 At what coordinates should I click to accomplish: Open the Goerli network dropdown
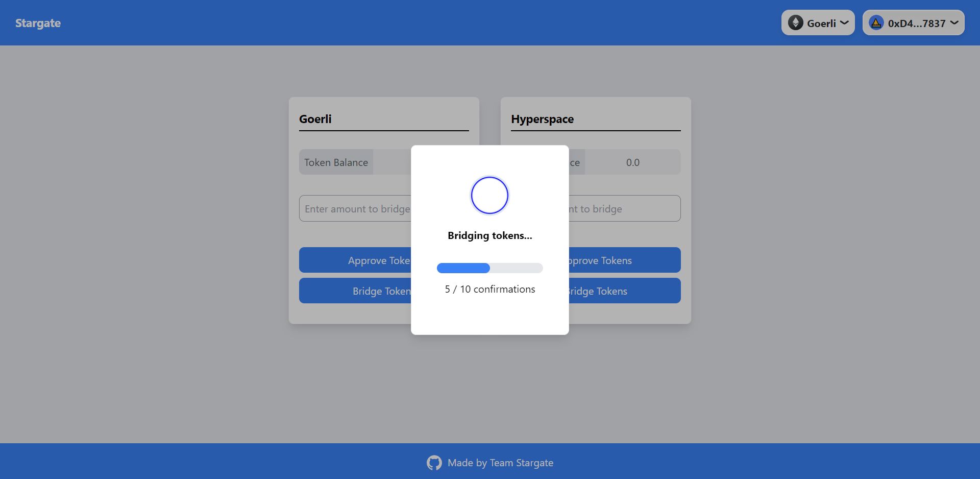[x=818, y=23]
